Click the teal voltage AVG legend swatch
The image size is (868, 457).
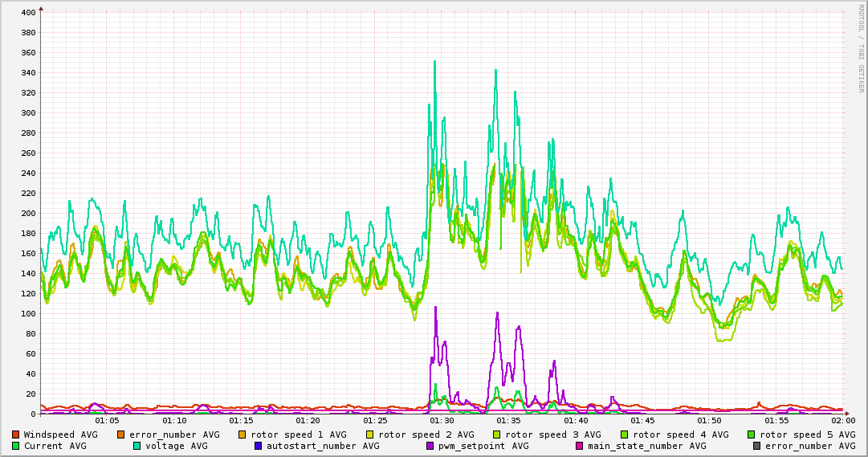coord(137,446)
